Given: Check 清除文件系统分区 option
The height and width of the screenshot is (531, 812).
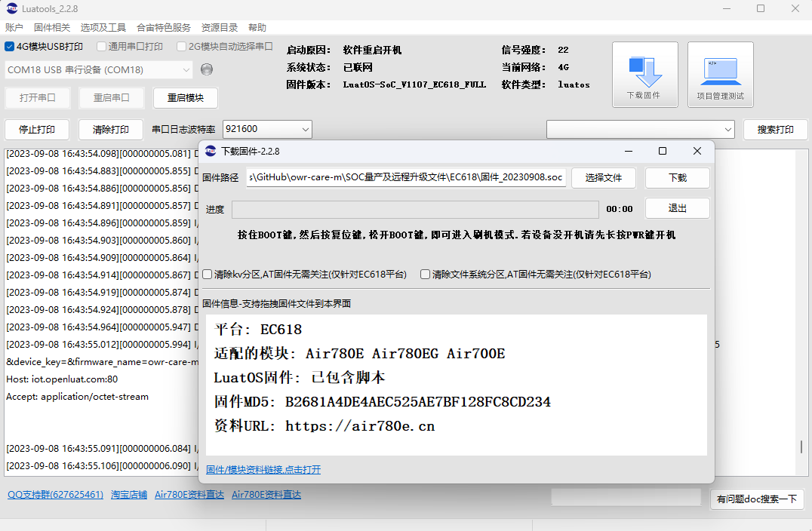Looking at the screenshot, I should point(425,274).
